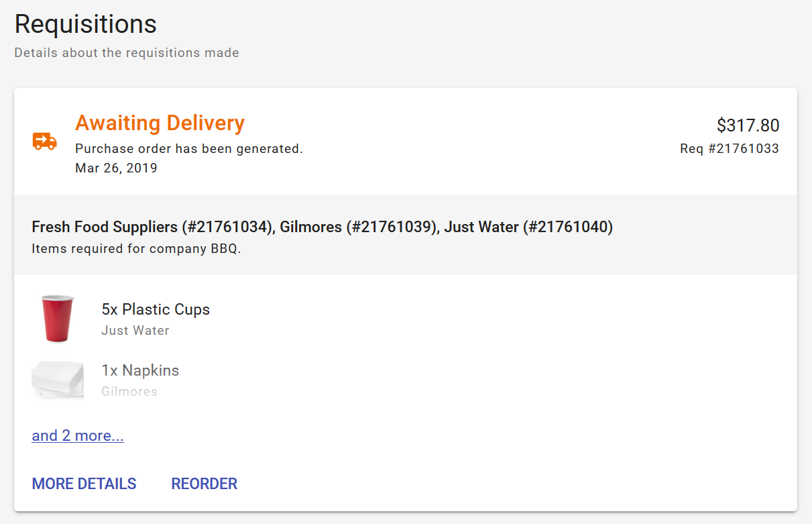The height and width of the screenshot is (524, 812).
Task: Click "Details about the requisitions made" subtitle
Action: tap(127, 52)
